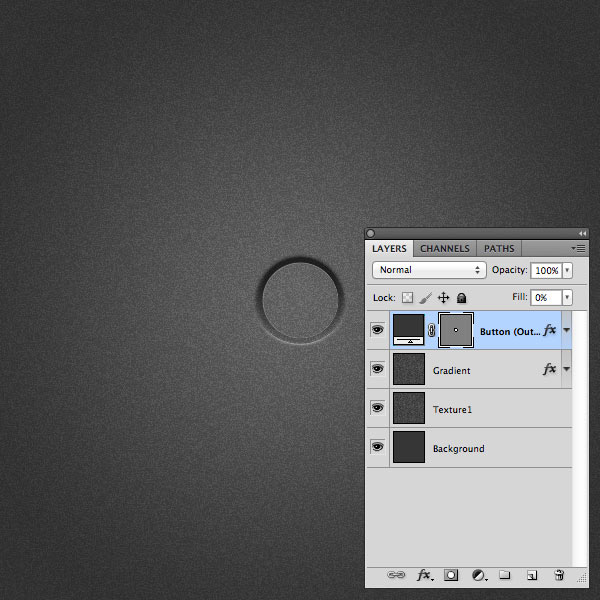Enable lock position using the move icon
This screenshot has height=600, width=600.
pos(443,297)
